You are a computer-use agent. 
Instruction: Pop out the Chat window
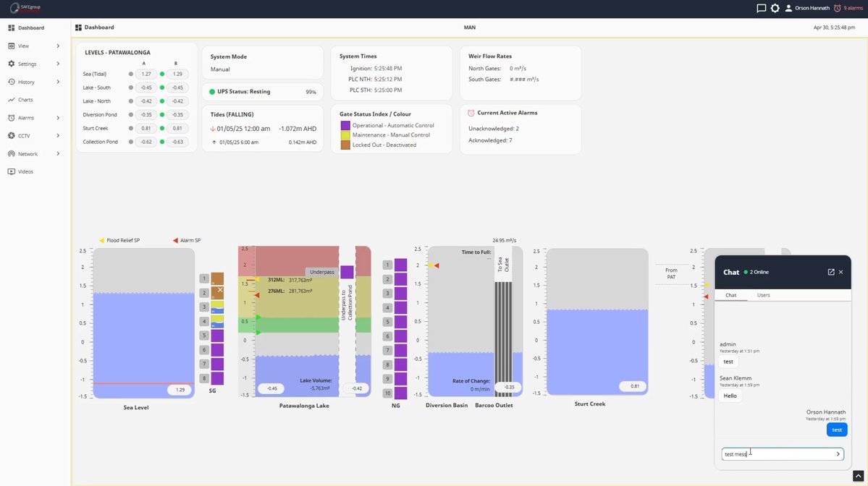point(830,272)
